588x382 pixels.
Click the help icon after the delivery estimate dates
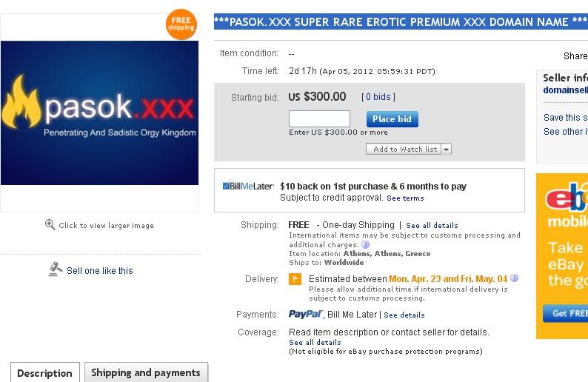click(x=515, y=278)
